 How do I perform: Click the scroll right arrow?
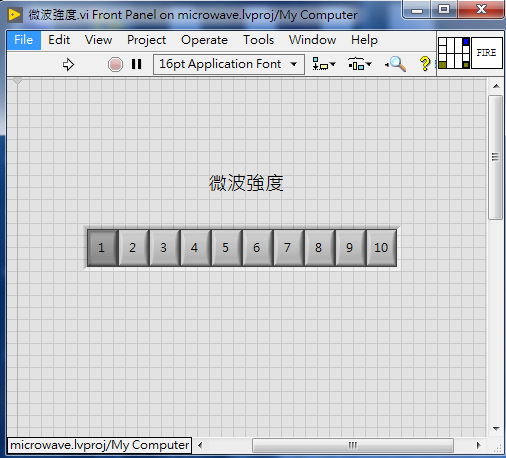479,445
